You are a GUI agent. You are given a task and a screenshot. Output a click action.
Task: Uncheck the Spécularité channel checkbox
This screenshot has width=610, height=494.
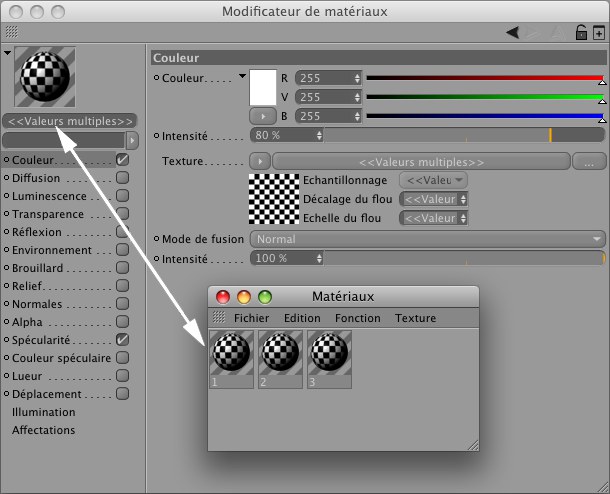click(122, 340)
